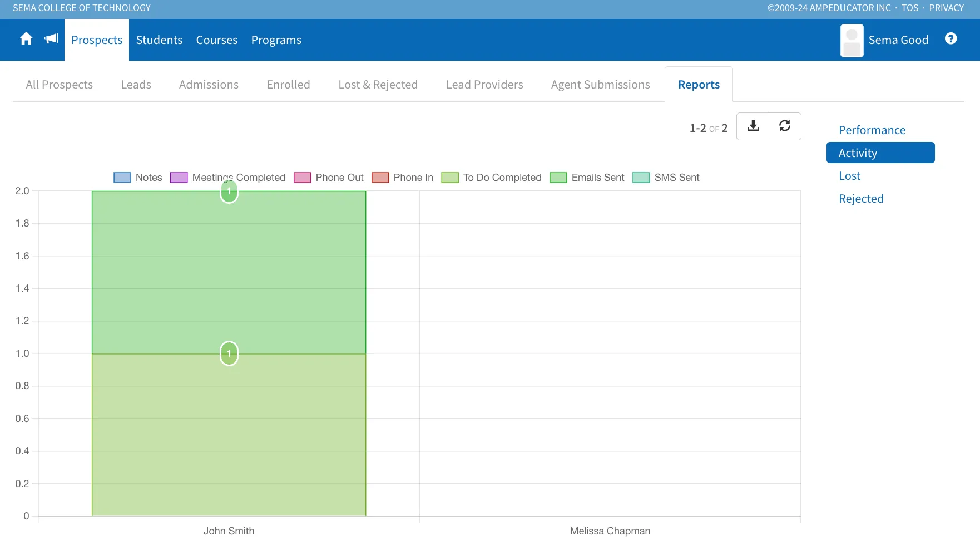
Task: Download the activity report
Action: (753, 126)
